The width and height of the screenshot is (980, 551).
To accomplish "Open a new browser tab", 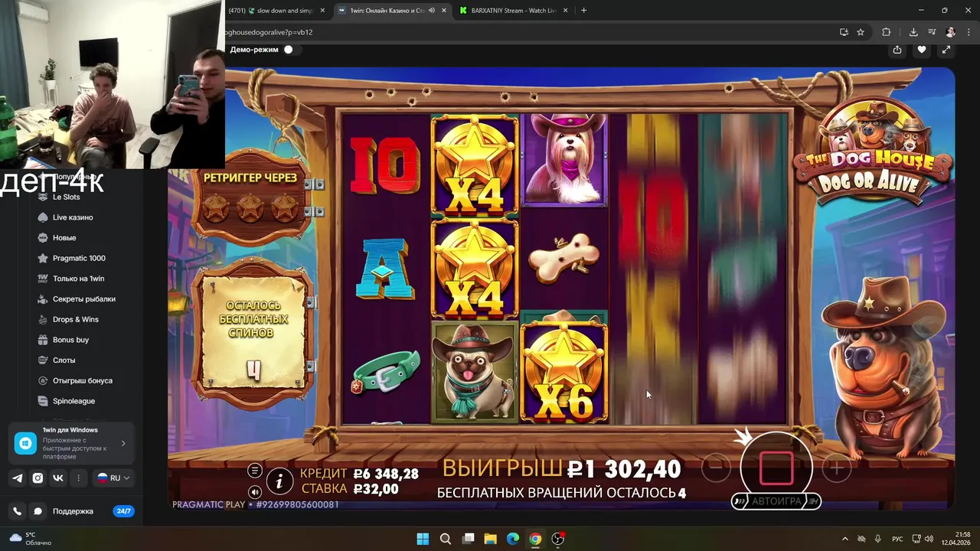I will [583, 11].
